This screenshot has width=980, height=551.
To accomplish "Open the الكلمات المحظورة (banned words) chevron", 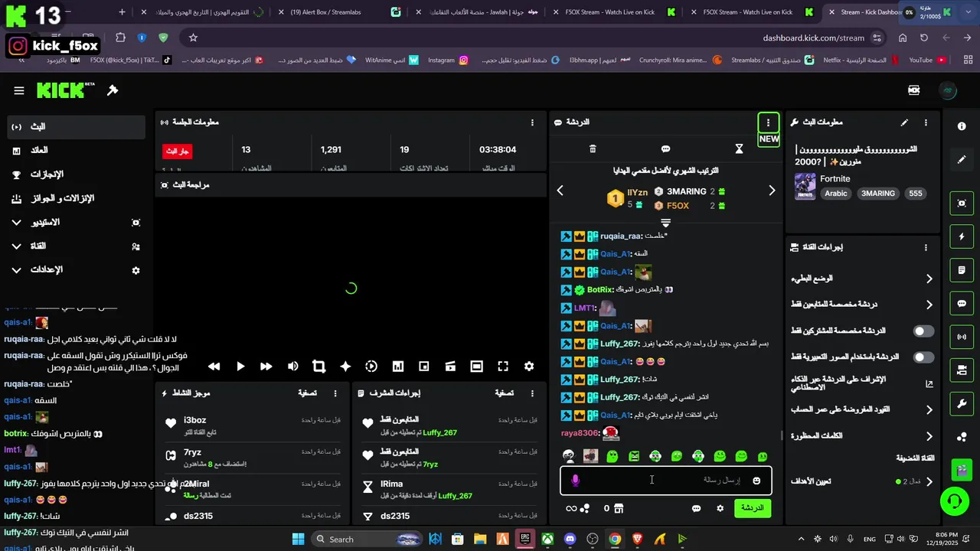I will 929,436.
